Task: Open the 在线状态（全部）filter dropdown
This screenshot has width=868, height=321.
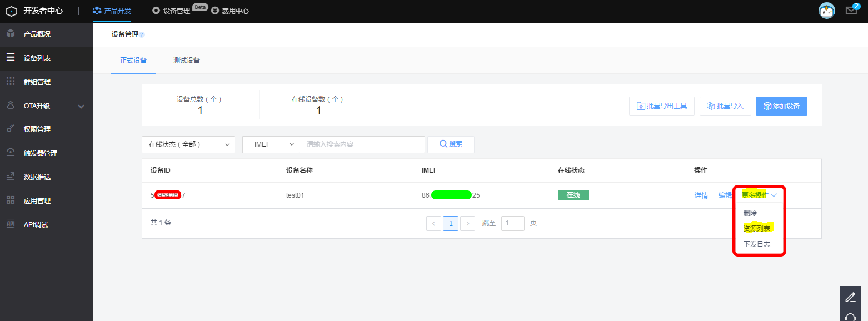Action: click(188, 144)
